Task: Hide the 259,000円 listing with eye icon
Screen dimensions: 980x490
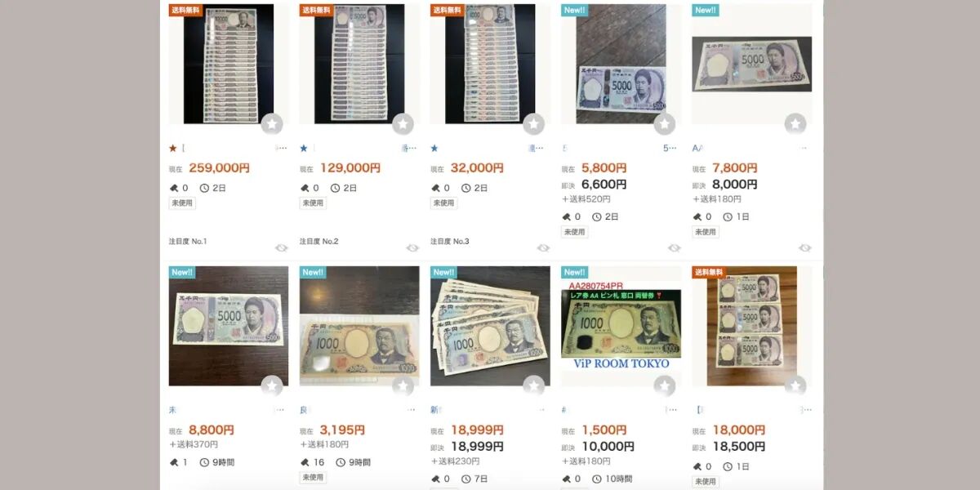Action: click(281, 247)
